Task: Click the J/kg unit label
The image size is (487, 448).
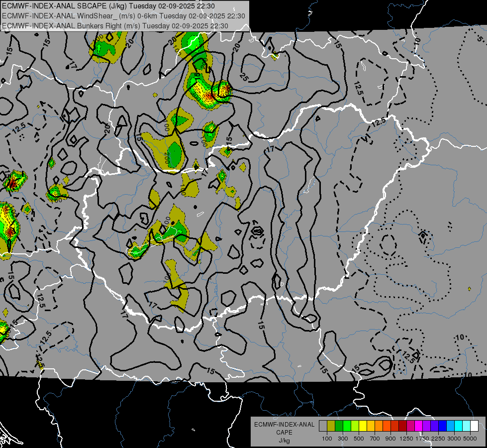Action: pyautogui.click(x=284, y=441)
